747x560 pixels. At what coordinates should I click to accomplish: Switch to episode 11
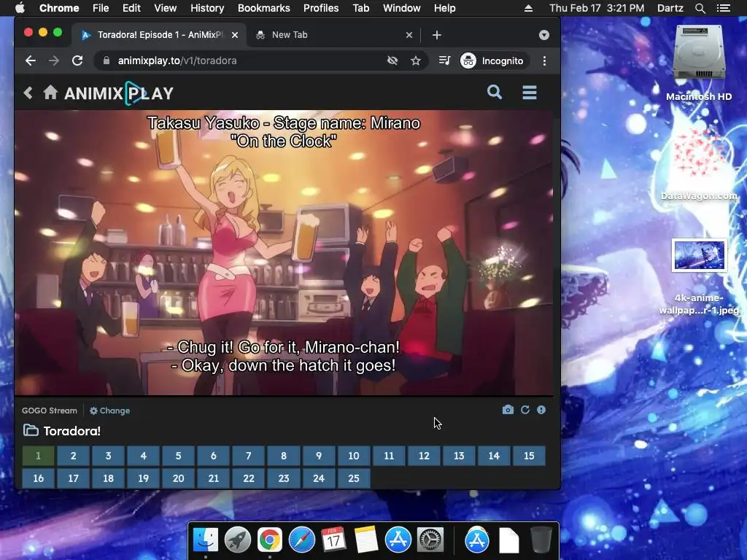389,456
